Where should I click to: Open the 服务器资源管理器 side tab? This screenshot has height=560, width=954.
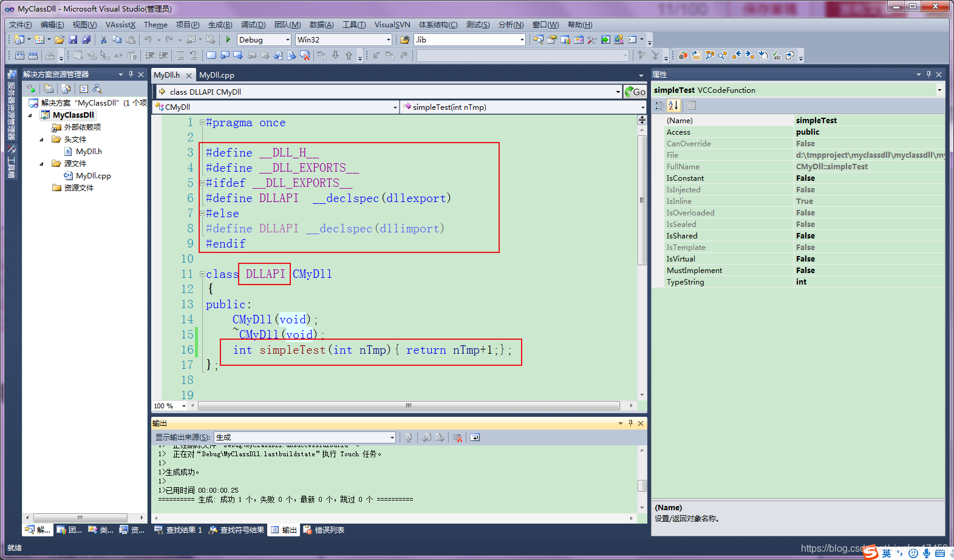11,106
